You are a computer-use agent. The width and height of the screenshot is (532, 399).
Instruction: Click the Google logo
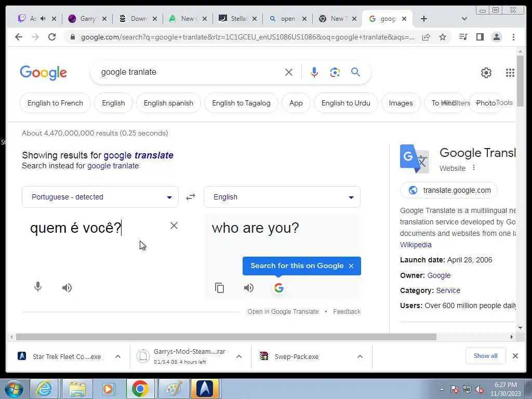click(x=44, y=73)
